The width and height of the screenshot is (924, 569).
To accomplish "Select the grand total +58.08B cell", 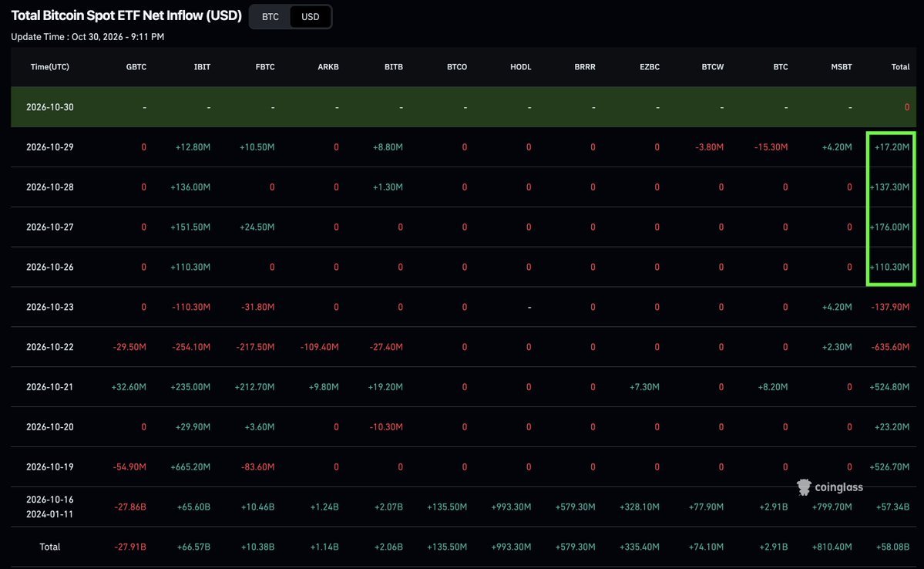I will point(892,547).
